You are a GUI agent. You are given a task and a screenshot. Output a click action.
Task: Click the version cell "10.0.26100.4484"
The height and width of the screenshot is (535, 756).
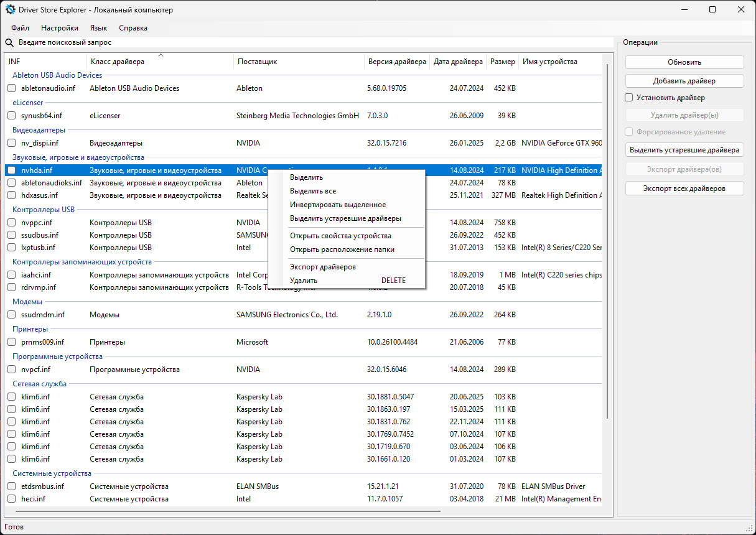click(393, 342)
